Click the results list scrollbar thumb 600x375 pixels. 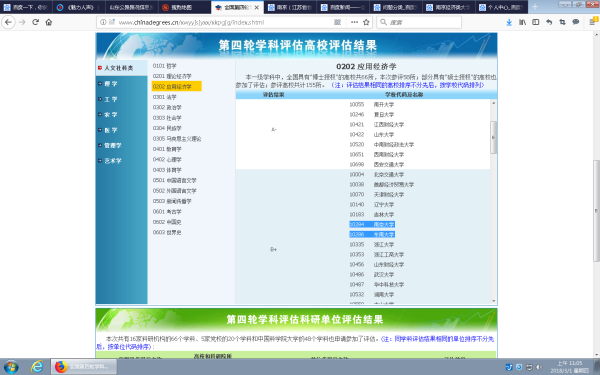point(493,137)
